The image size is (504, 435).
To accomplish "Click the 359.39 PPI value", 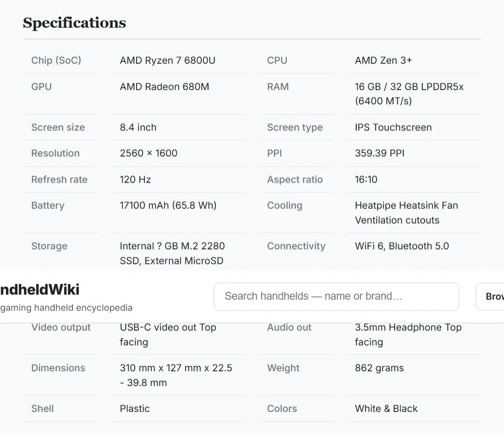I will coord(379,153).
